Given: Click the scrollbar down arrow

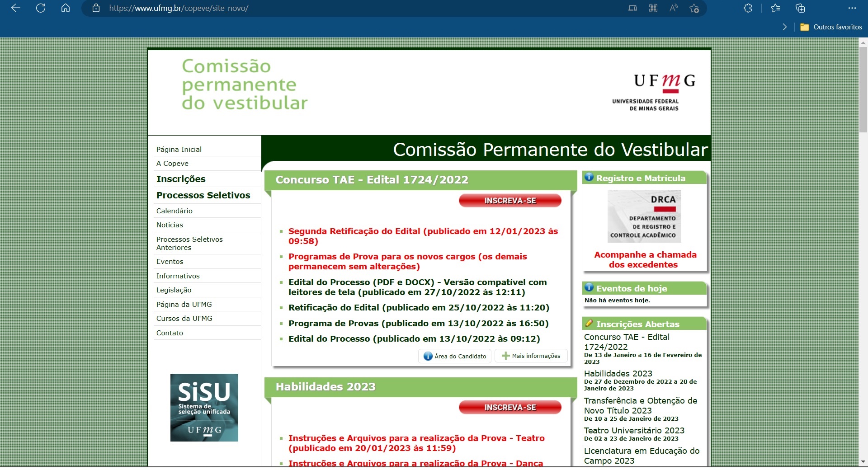Looking at the screenshot, I should 863,462.
